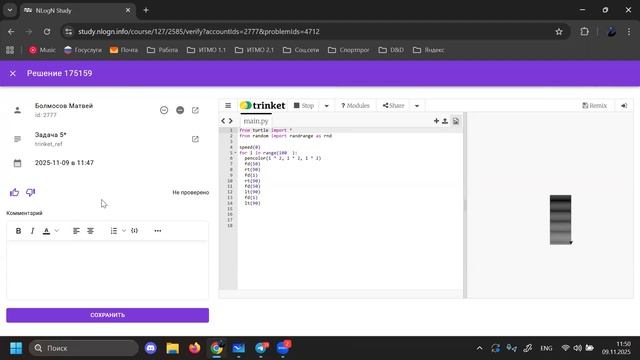Open more formatting options ellipsis
Screen dimensions: 640x360
[158, 231]
